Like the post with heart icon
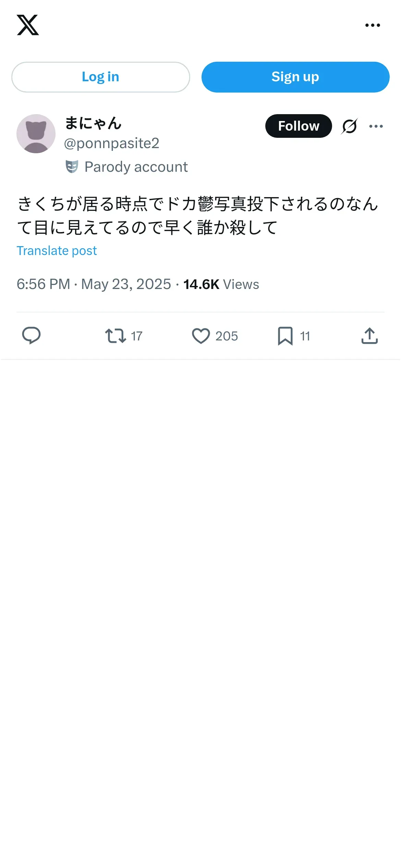 click(x=201, y=336)
